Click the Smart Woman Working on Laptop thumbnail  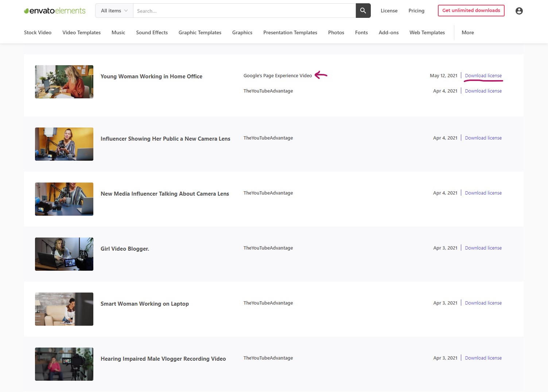pos(64,309)
